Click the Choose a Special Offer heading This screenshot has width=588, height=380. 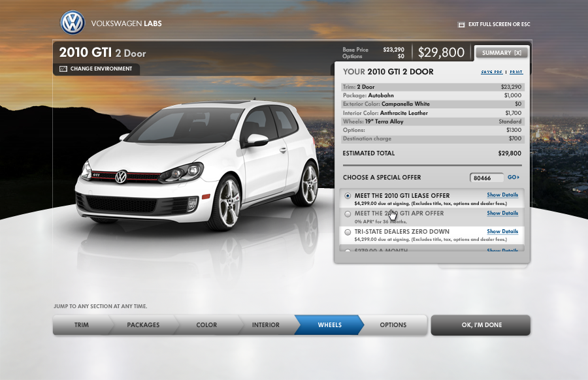[382, 177]
